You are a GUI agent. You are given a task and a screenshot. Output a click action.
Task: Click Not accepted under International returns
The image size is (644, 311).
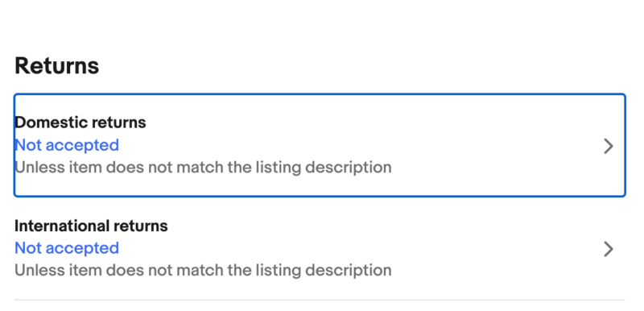pos(67,248)
